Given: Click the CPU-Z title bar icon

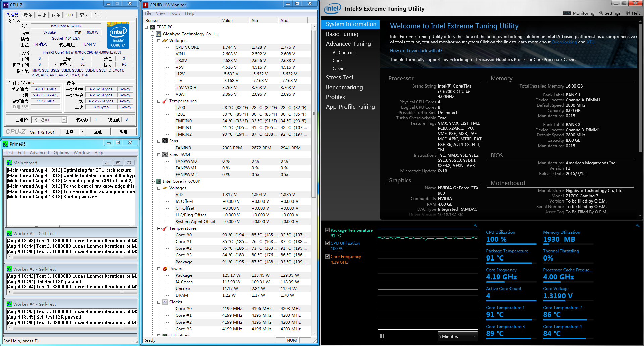Looking at the screenshot, I should point(6,5).
